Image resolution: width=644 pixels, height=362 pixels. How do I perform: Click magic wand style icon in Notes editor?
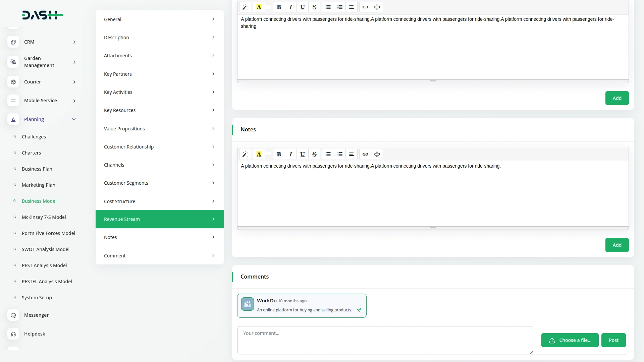point(245,154)
